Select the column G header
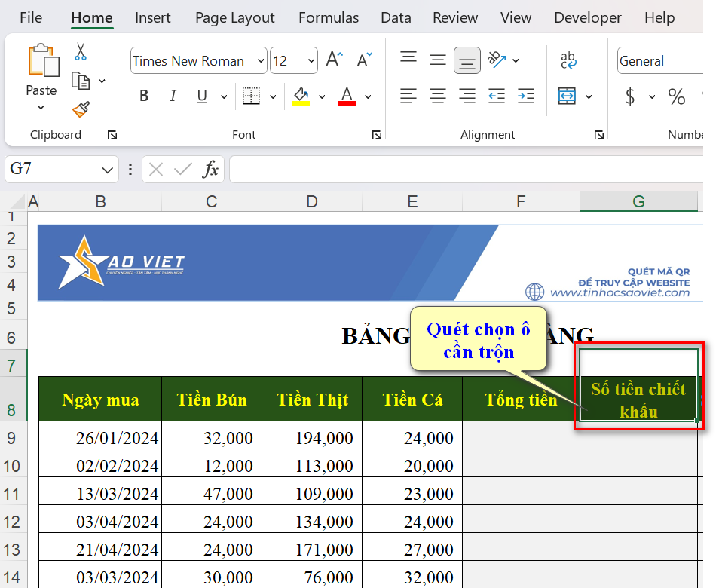The image size is (719, 588). click(x=638, y=201)
